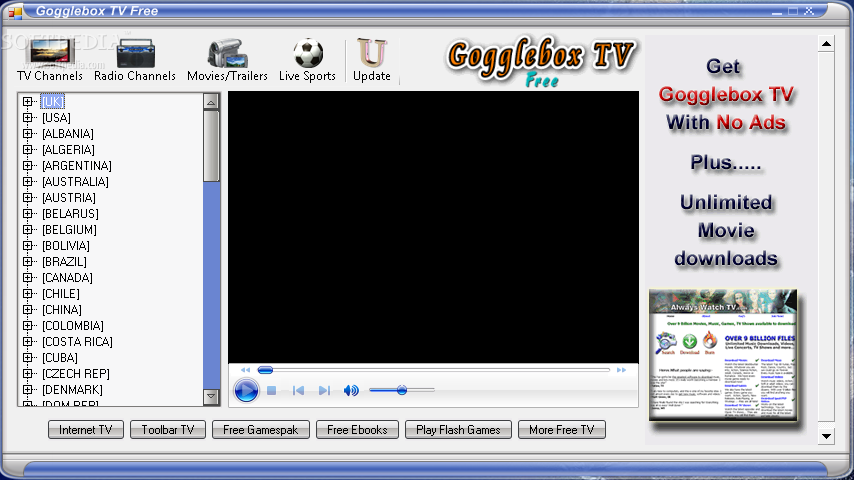Skip to the next track
The width and height of the screenshot is (854, 480).
point(324,390)
